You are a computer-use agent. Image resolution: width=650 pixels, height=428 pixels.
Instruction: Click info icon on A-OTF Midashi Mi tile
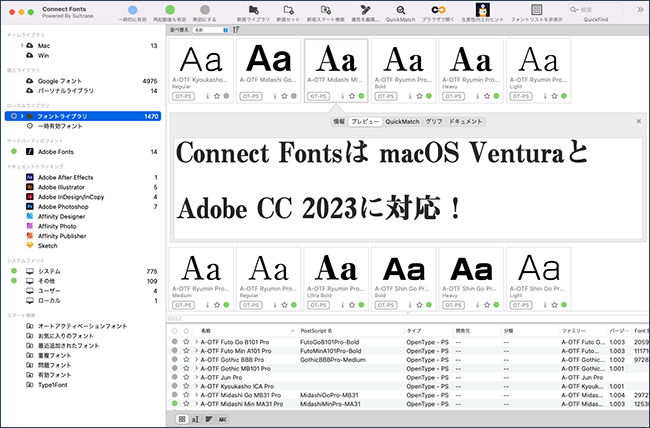click(x=342, y=96)
